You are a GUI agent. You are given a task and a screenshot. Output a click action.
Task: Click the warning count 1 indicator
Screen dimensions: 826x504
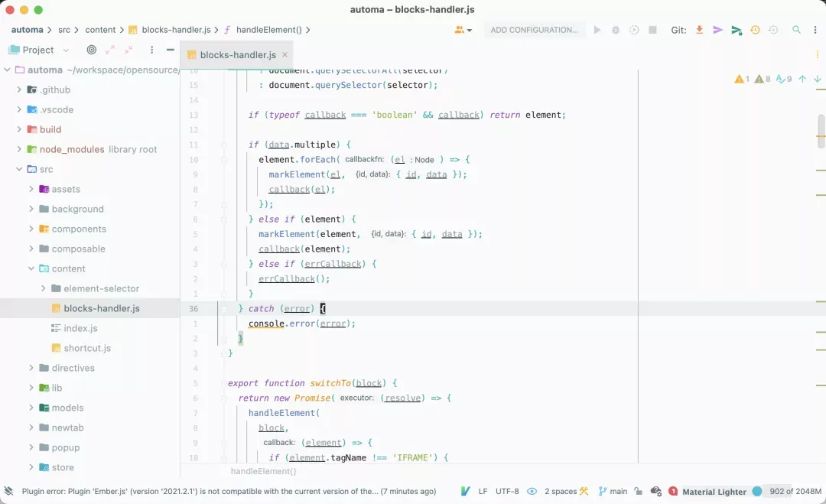[x=742, y=79]
